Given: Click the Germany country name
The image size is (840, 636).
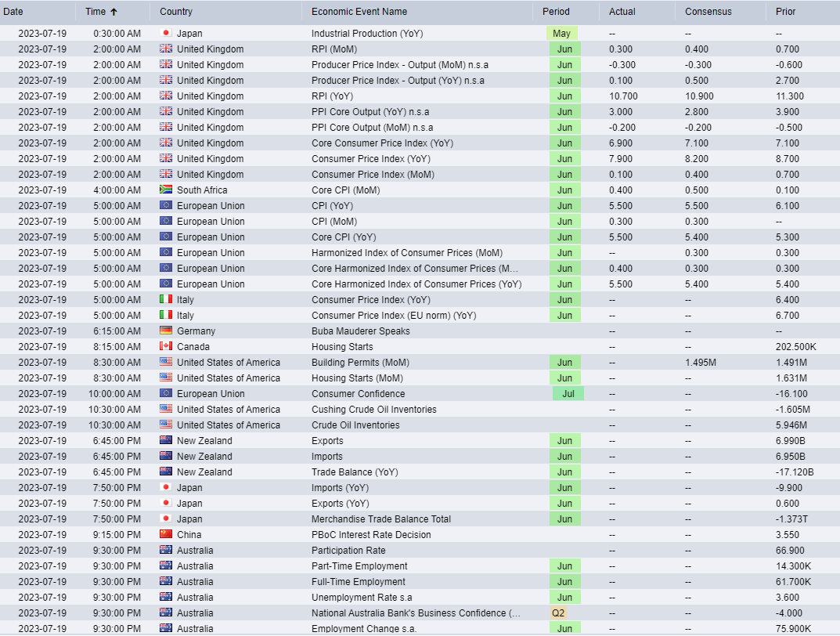Looking at the screenshot, I should (196, 331).
